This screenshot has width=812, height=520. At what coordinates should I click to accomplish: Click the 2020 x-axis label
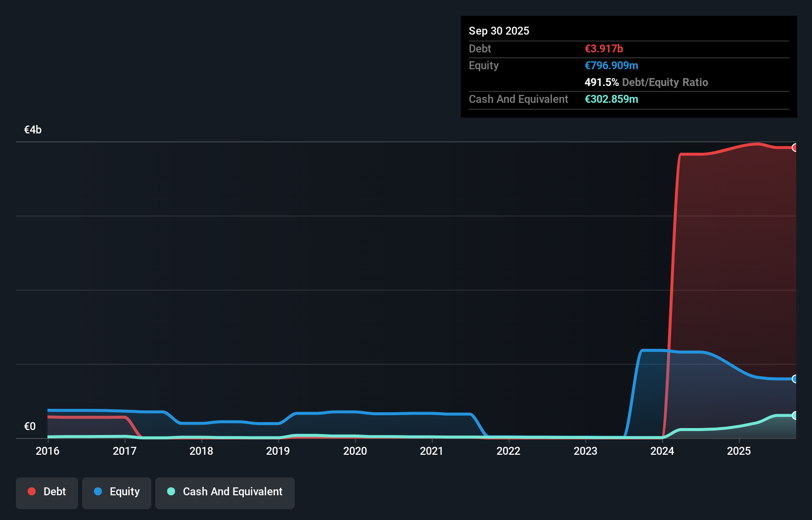point(355,451)
